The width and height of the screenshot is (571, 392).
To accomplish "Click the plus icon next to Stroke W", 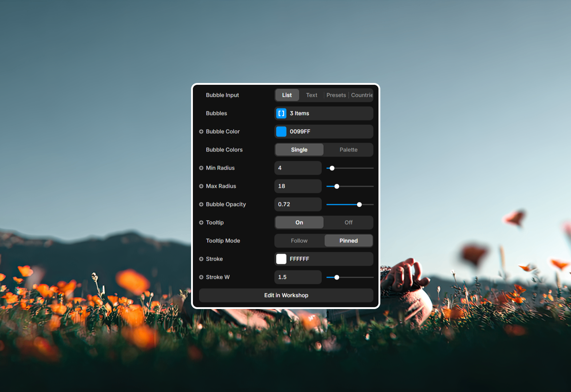I will [x=201, y=277].
